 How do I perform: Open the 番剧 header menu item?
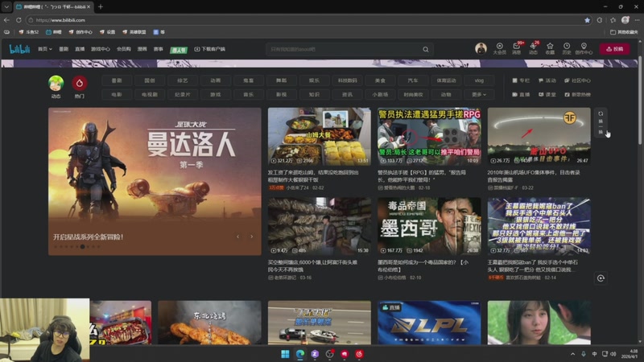[x=64, y=49]
